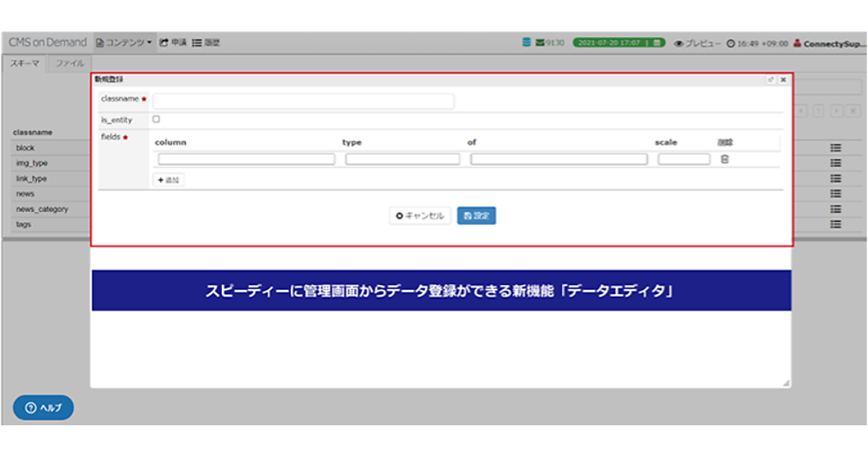Open the list icon for the block row

pos(835,148)
